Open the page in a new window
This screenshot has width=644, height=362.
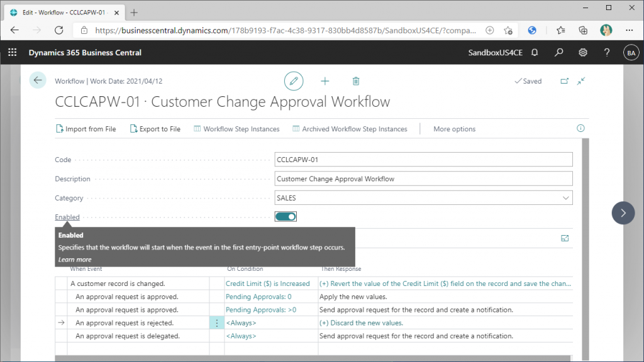point(564,81)
